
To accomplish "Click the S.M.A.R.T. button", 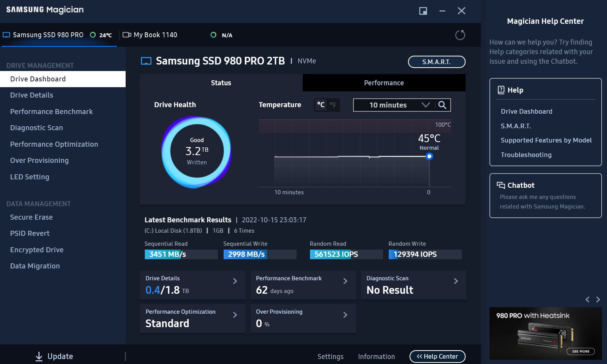I will pyautogui.click(x=436, y=62).
